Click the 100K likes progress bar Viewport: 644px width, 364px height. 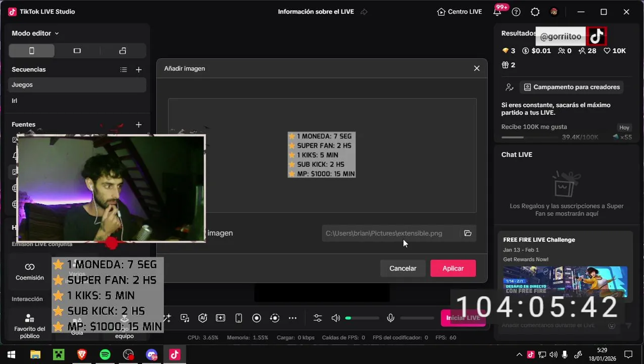pos(529,137)
